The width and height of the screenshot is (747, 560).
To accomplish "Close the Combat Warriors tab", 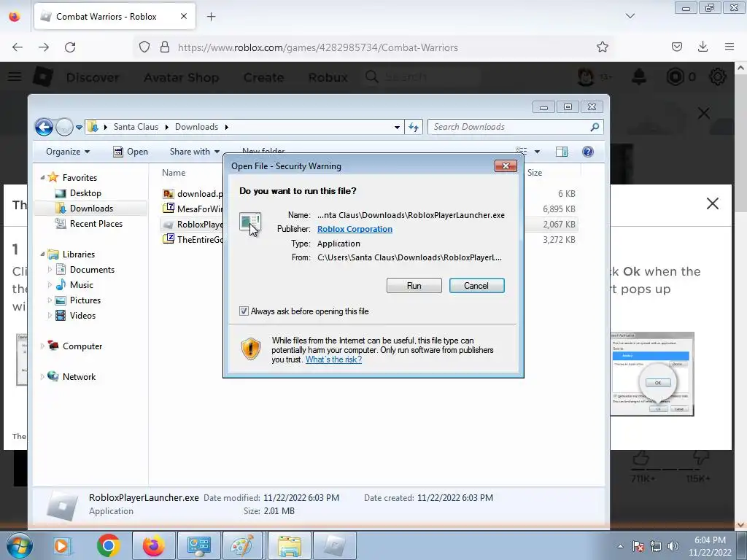I will click(x=184, y=16).
